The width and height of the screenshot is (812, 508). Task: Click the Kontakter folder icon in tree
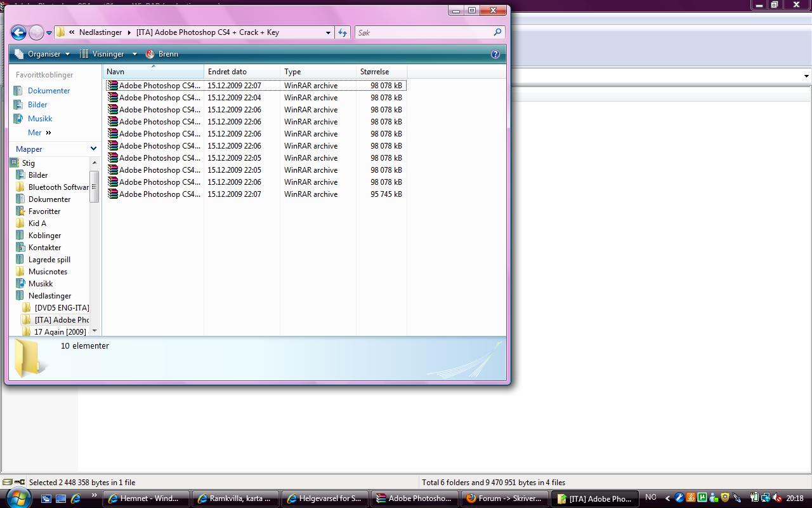(20, 248)
